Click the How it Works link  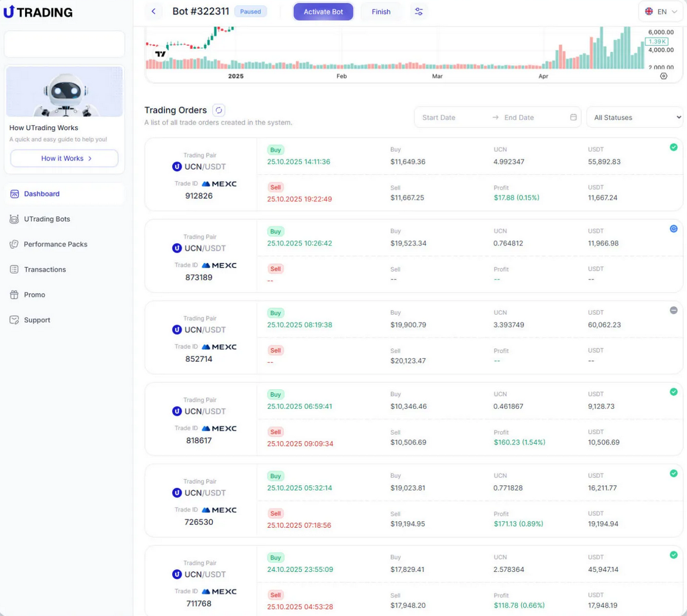click(65, 158)
